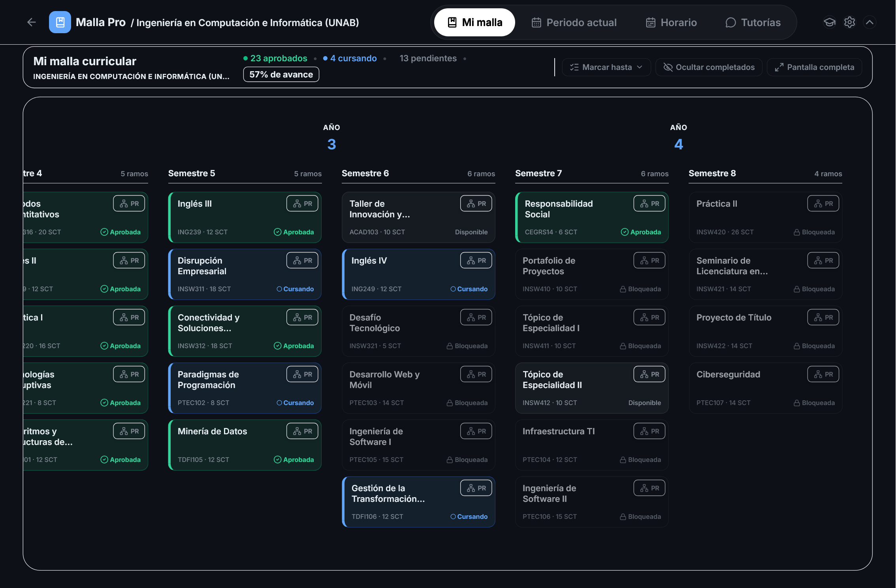The height and width of the screenshot is (588, 896).
Task: Open the graduation cap icon in header
Action: [x=830, y=23]
